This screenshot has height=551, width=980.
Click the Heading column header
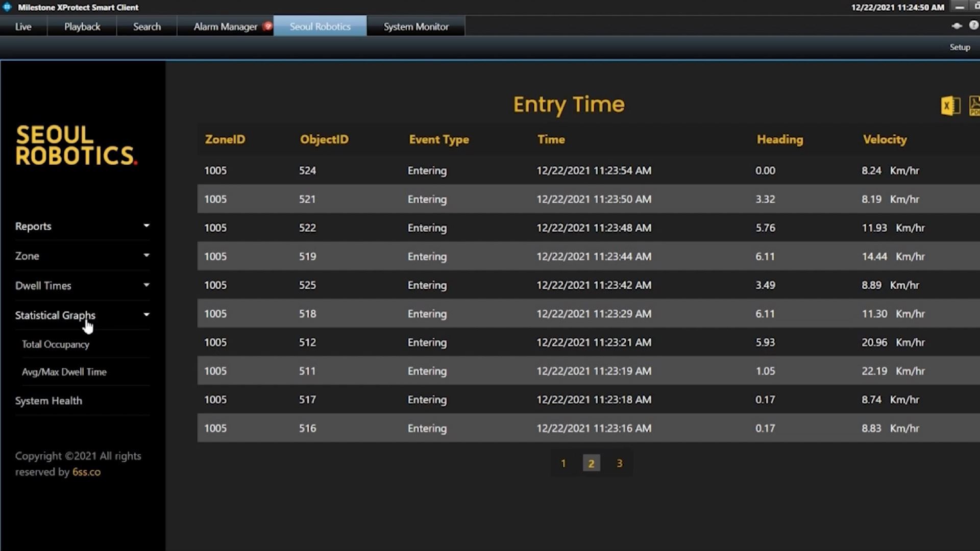click(x=780, y=139)
